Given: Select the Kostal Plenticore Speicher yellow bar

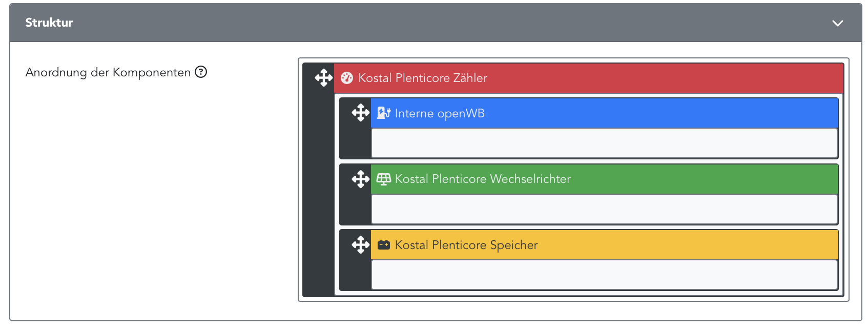Looking at the screenshot, I should [604, 245].
